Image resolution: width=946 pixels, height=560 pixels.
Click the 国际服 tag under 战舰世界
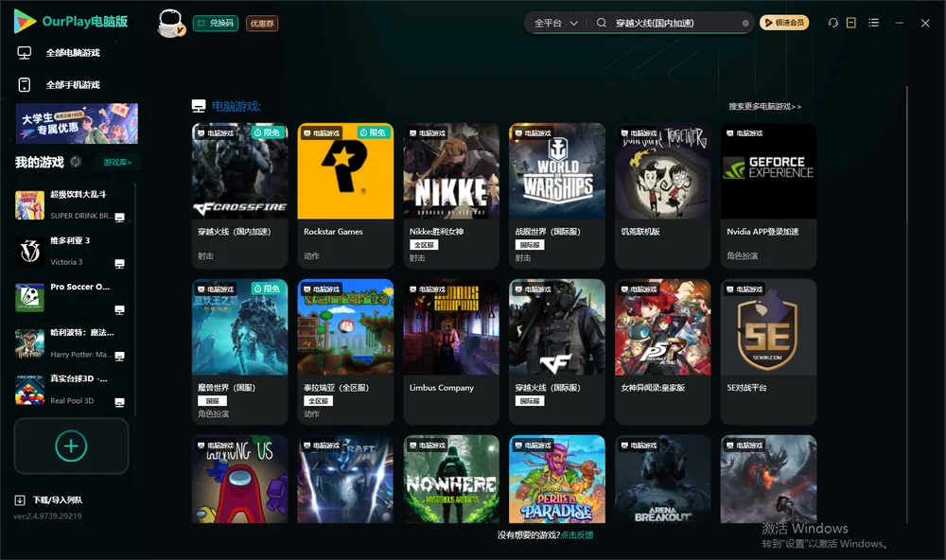point(530,245)
